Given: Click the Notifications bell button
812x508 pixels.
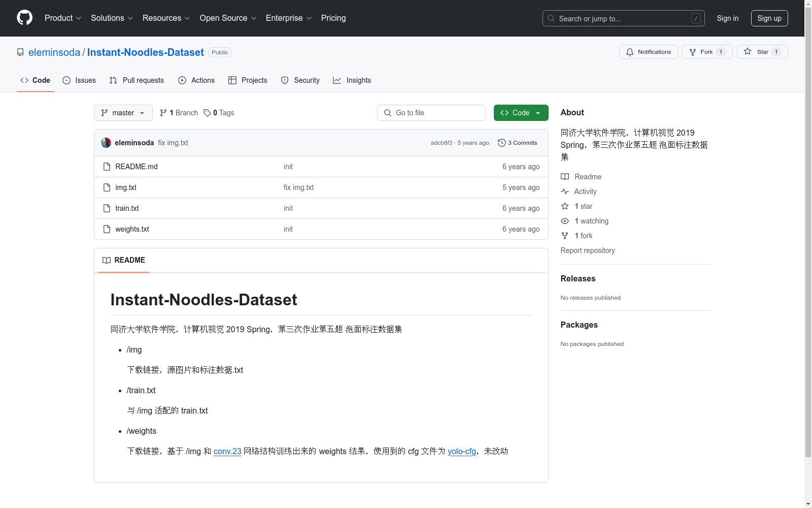Looking at the screenshot, I should [649, 52].
